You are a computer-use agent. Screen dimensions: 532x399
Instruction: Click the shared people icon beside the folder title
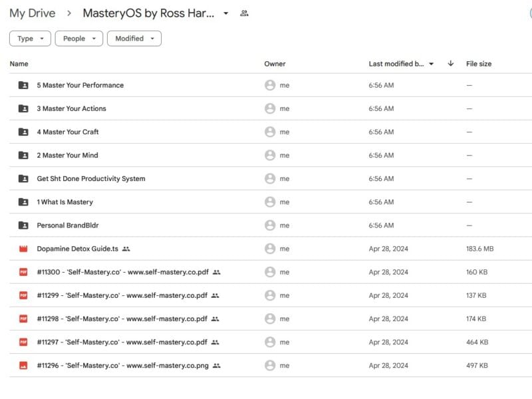[244, 13]
